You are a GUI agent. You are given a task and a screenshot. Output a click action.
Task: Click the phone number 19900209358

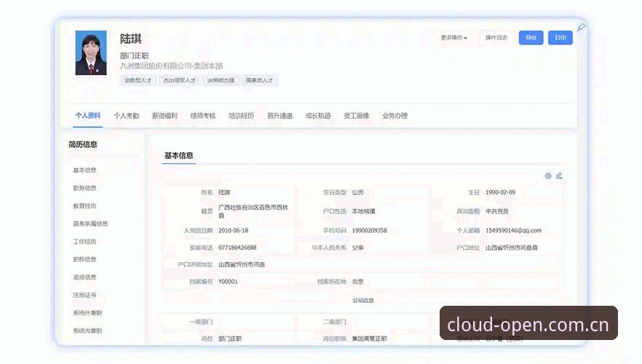tap(369, 231)
